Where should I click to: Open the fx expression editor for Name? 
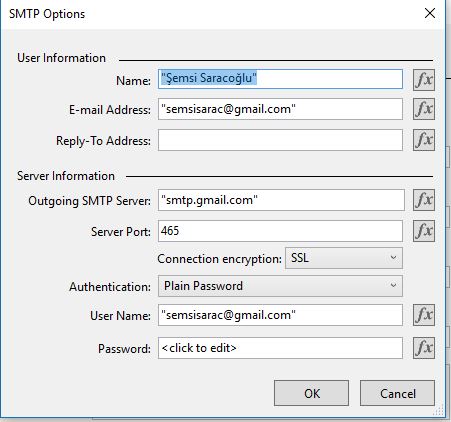[424, 80]
